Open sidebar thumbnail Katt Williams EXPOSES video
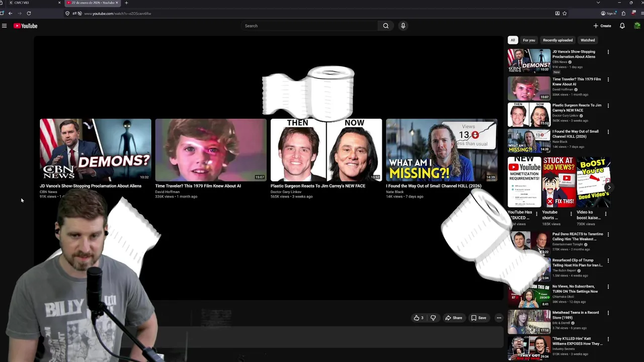 tap(529, 348)
